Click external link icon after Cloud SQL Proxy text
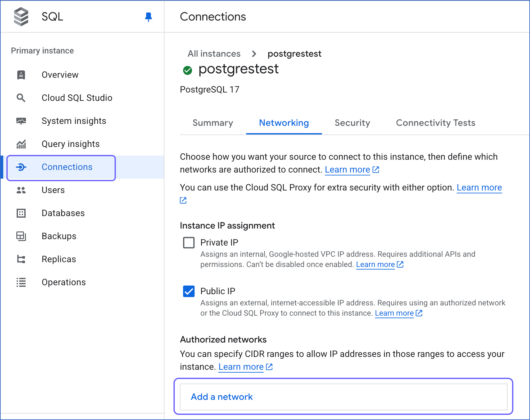The image size is (530, 420). click(x=183, y=200)
